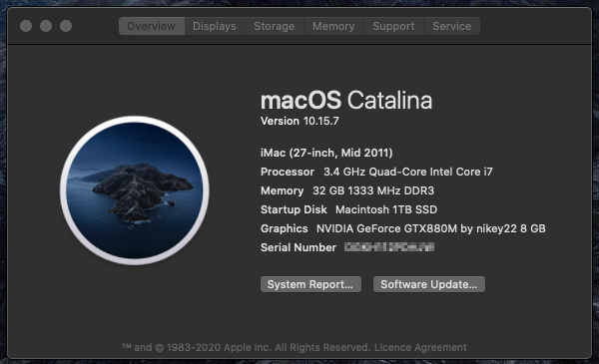Close the About This Mac window
This screenshot has width=599, height=364.
pyautogui.click(x=26, y=26)
